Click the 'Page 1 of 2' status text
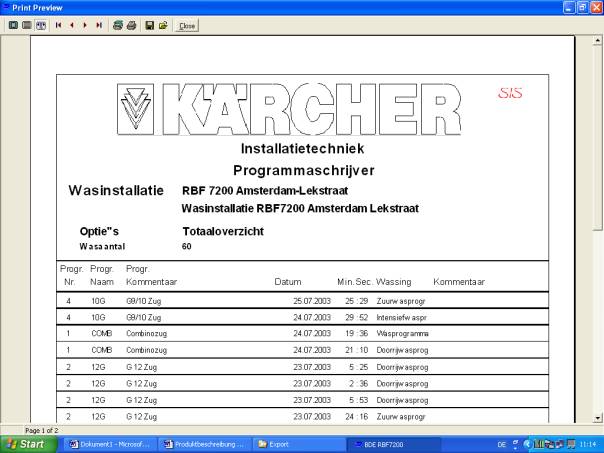Viewport: 604px width, 453px height. click(42, 431)
